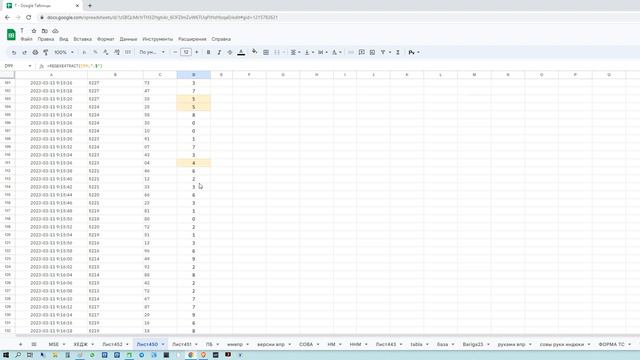Click the Undo icon in the toolbar
Image resolution: width=640 pixels, height=360 pixels.
[x=14, y=53]
